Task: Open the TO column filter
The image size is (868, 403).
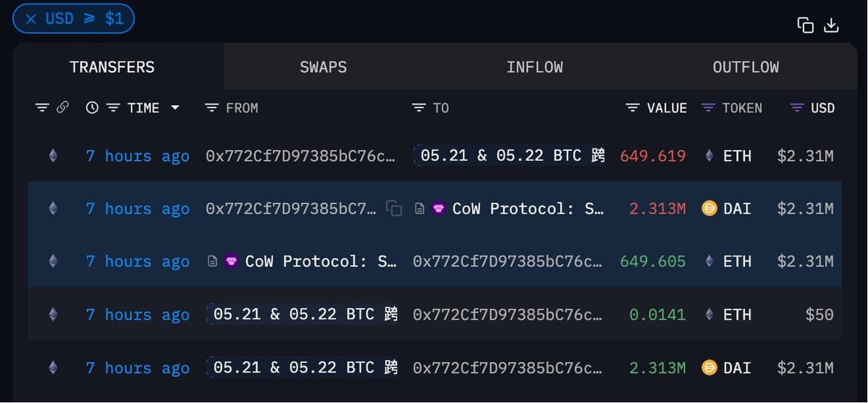Action: 419,107
